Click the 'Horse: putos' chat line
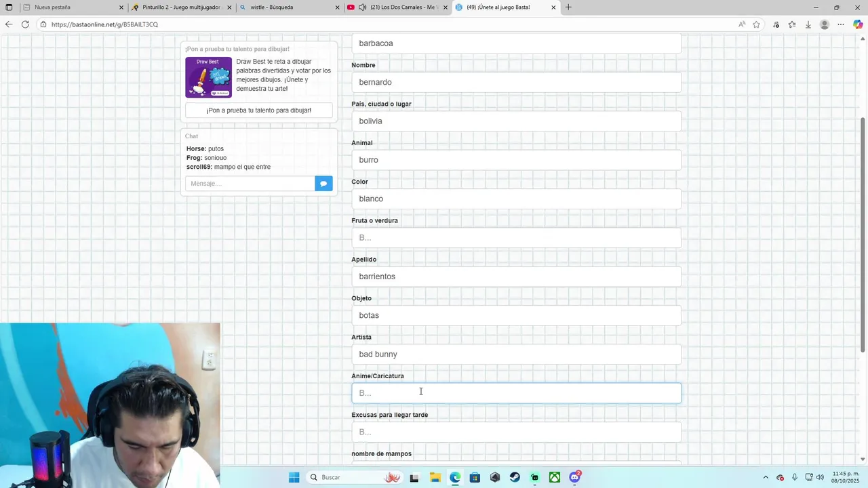Image resolution: width=868 pixels, height=488 pixels. tap(205, 148)
